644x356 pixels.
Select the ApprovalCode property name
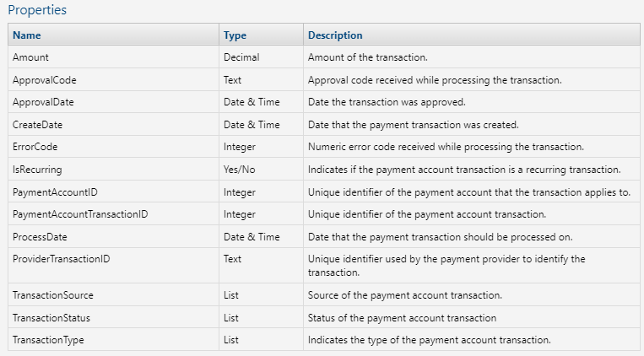click(x=46, y=80)
